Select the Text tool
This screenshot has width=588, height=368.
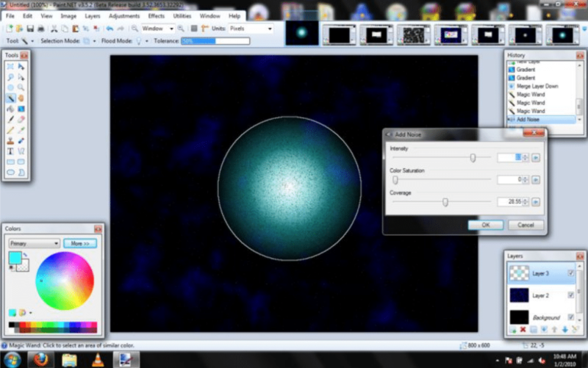click(x=10, y=151)
